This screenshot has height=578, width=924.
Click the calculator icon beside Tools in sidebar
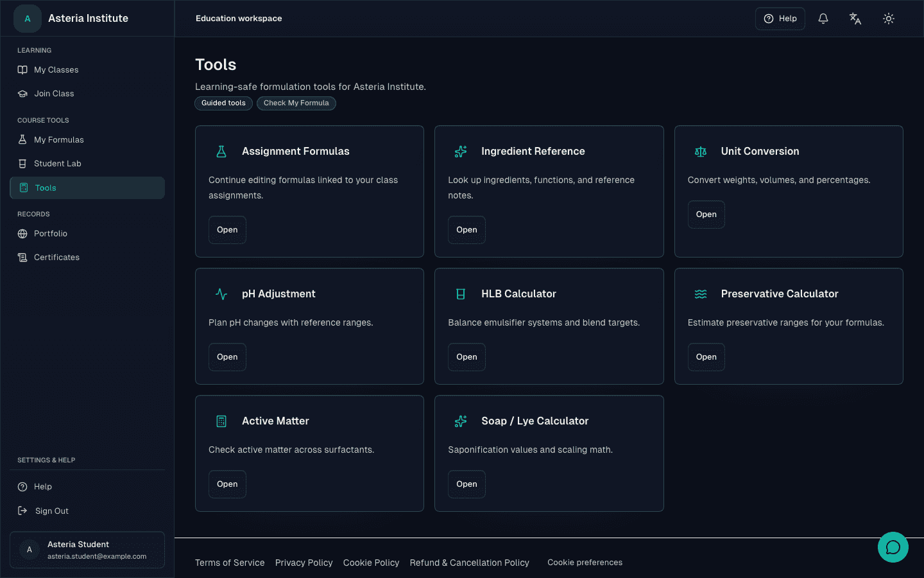click(24, 188)
